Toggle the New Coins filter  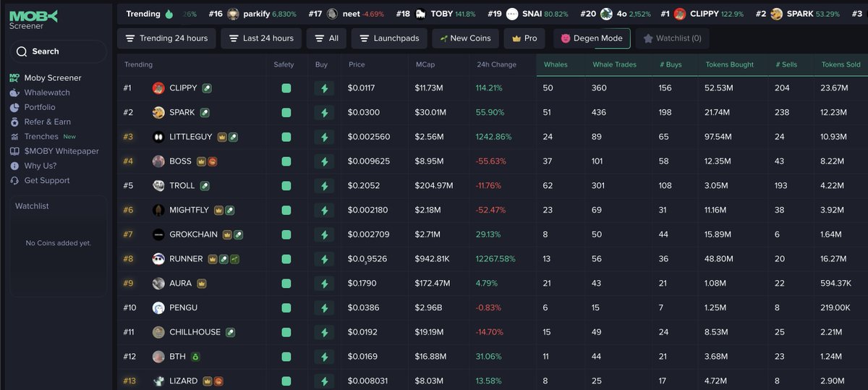point(465,38)
